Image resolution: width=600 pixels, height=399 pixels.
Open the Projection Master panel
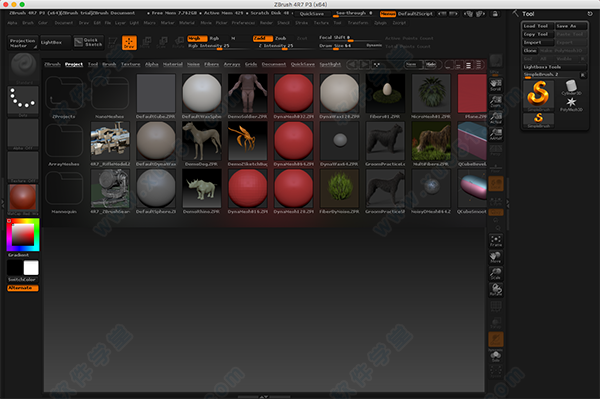(22, 42)
